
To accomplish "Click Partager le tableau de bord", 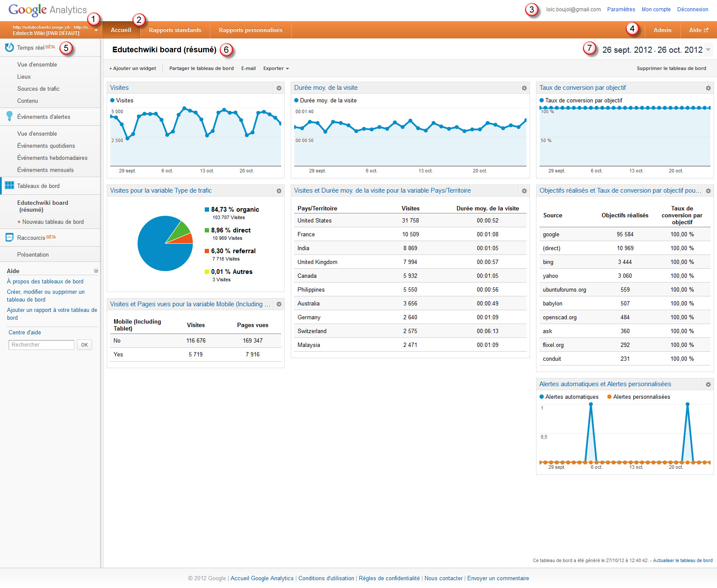I will click(x=201, y=68).
